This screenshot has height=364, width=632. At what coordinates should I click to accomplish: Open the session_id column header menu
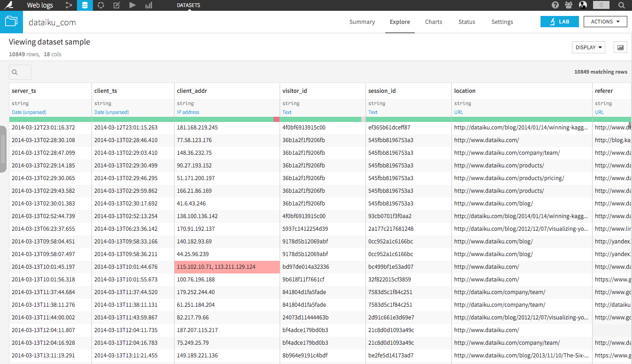coord(381,91)
